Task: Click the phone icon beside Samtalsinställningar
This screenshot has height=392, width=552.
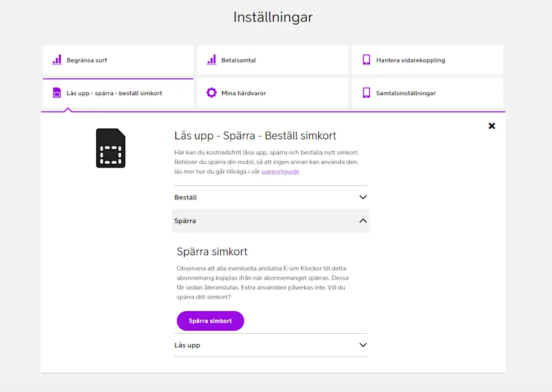Action: coord(367,93)
